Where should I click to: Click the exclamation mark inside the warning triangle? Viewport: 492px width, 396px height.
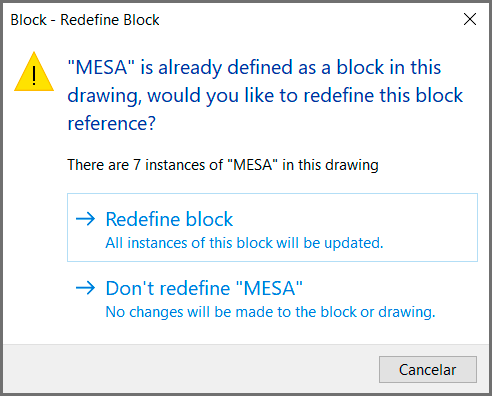[34, 75]
